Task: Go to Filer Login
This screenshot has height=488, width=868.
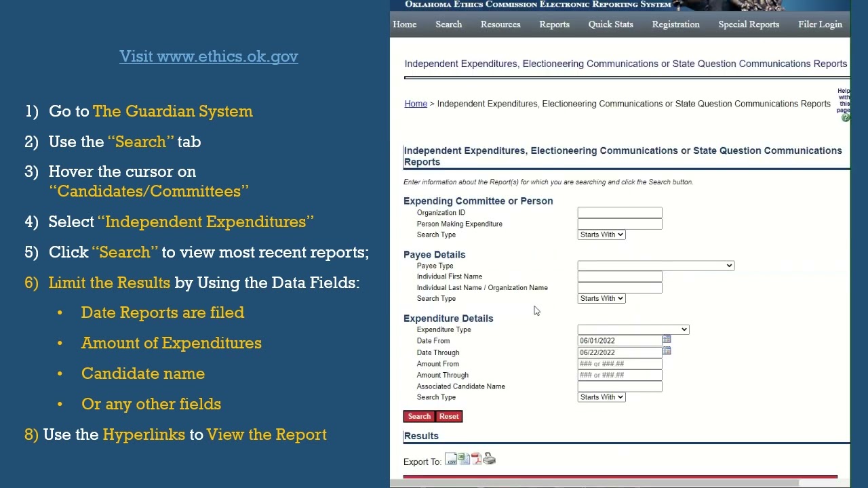Action: pos(820,24)
